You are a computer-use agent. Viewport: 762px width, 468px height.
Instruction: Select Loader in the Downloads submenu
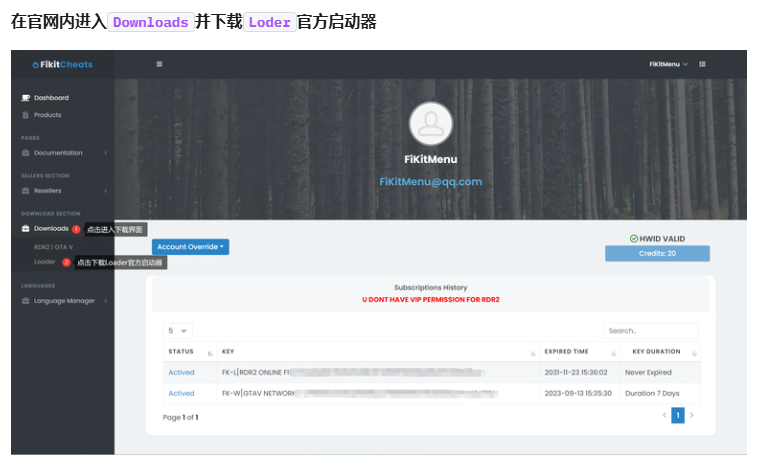click(x=45, y=262)
